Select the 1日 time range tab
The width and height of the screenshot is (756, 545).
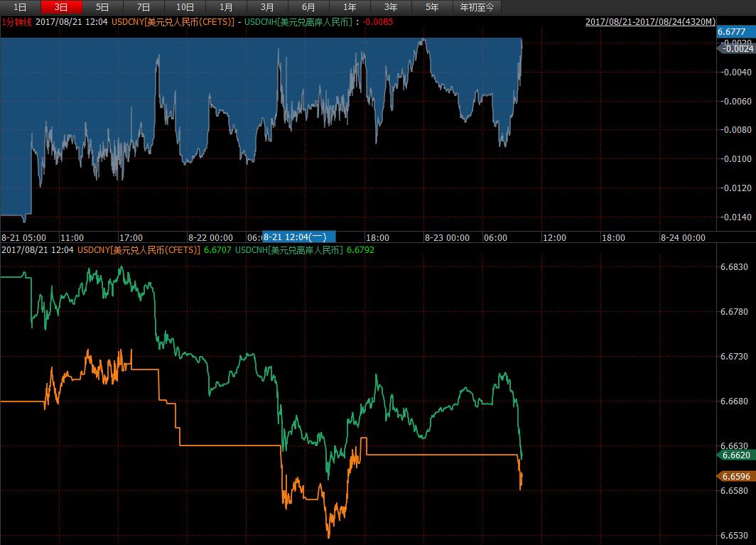20,7
